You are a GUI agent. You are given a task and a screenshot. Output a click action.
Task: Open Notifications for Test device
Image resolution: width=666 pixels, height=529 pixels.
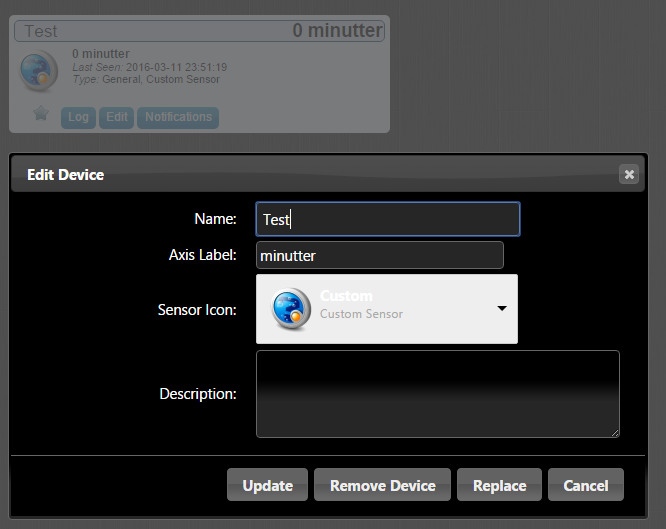pyautogui.click(x=178, y=117)
